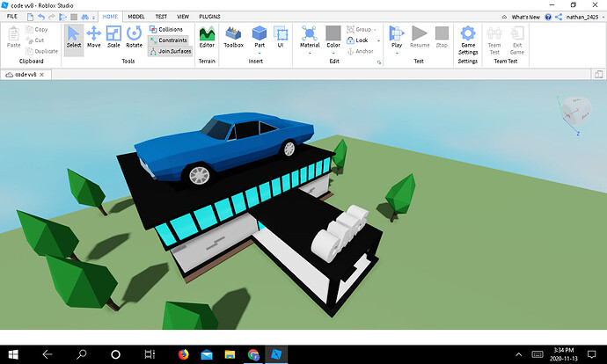The image size is (607, 364).
Task: Choose the Rotate tool
Action: 134,37
